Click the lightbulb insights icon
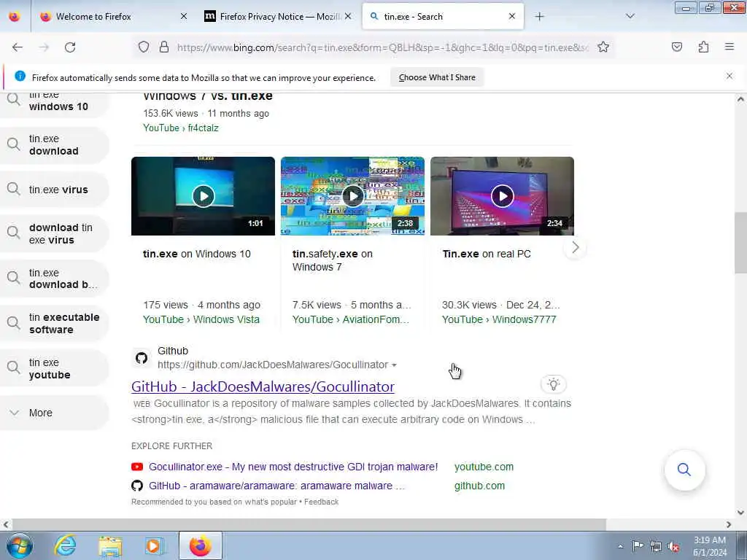Image resolution: width=747 pixels, height=560 pixels. pyautogui.click(x=553, y=384)
